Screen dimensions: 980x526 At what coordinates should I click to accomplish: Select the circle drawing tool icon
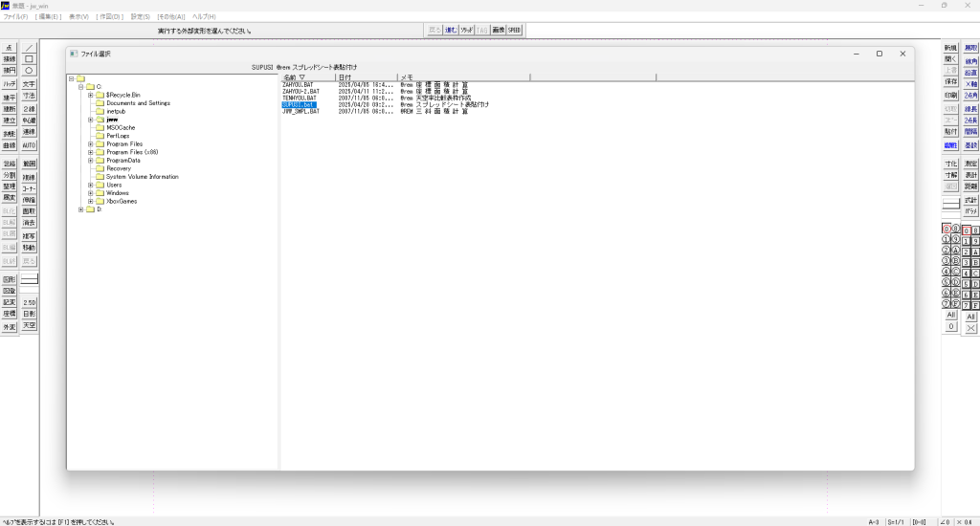[29, 71]
